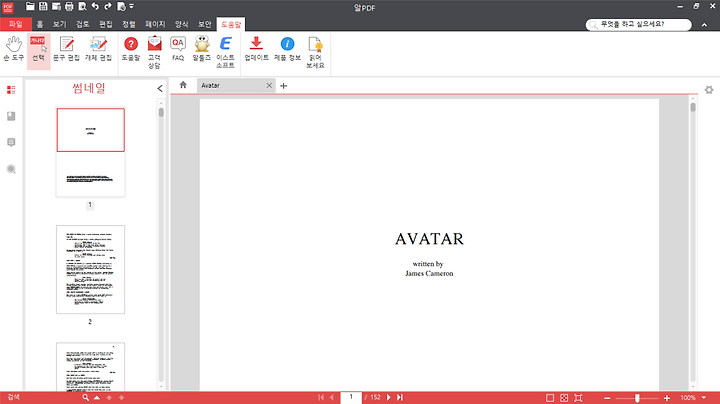Switch to the 검토 (Review) tab
720x404 pixels.
point(83,24)
